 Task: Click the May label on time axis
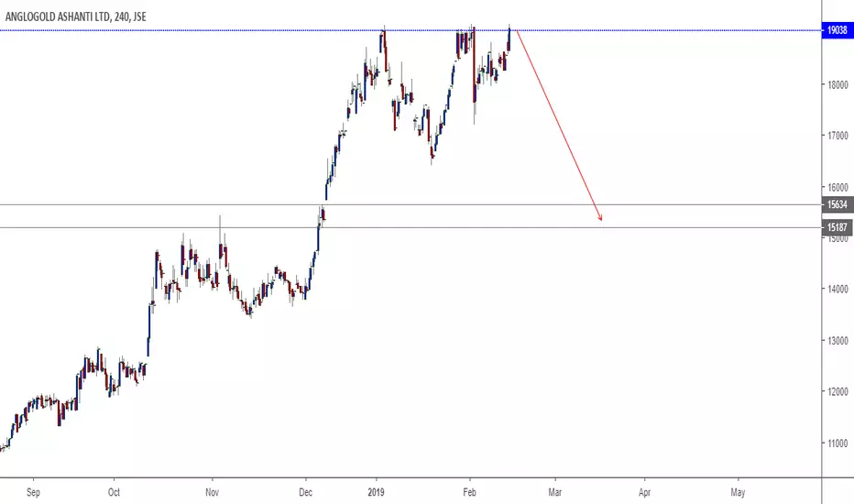(x=738, y=493)
